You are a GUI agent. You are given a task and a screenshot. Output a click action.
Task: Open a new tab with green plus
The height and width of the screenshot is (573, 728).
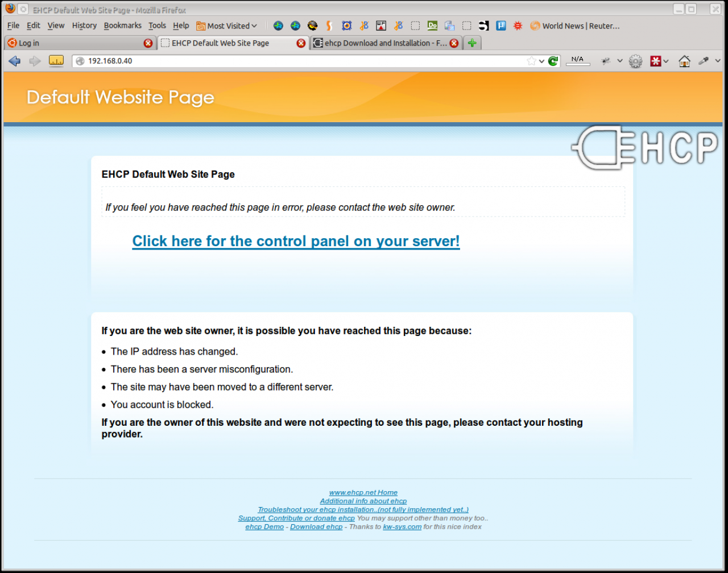point(472,43)
